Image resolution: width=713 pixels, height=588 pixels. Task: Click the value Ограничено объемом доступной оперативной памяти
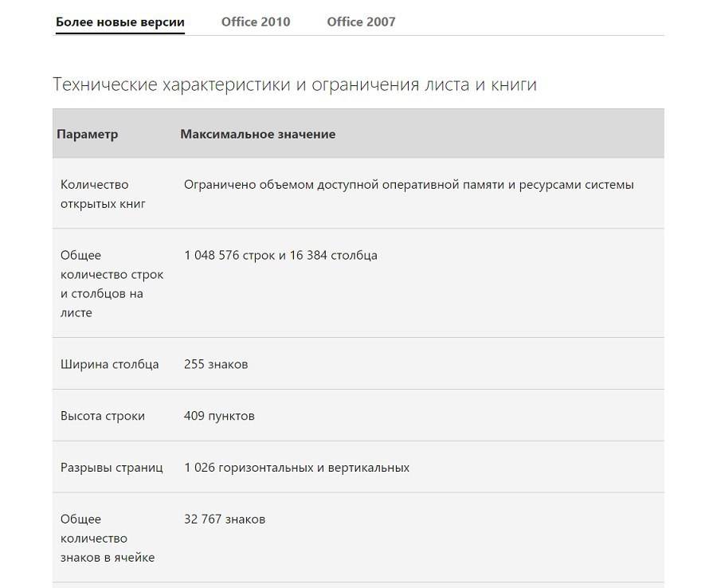(x=409, y=185)
